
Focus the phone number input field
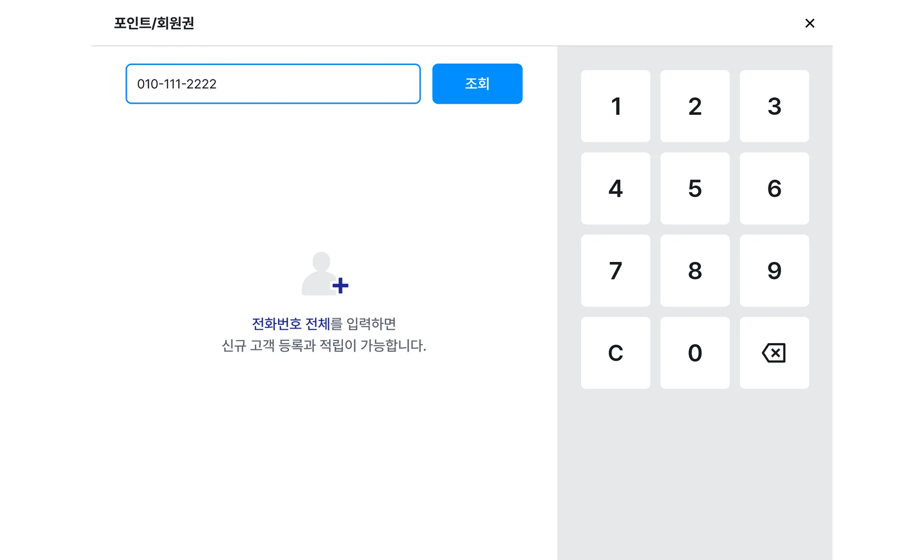273,83
